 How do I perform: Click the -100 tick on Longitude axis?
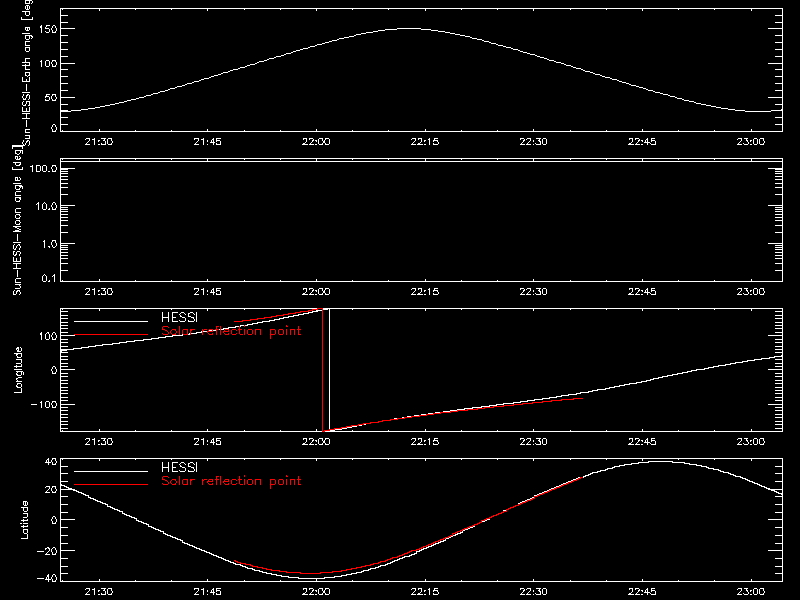(x=44, y=404)
